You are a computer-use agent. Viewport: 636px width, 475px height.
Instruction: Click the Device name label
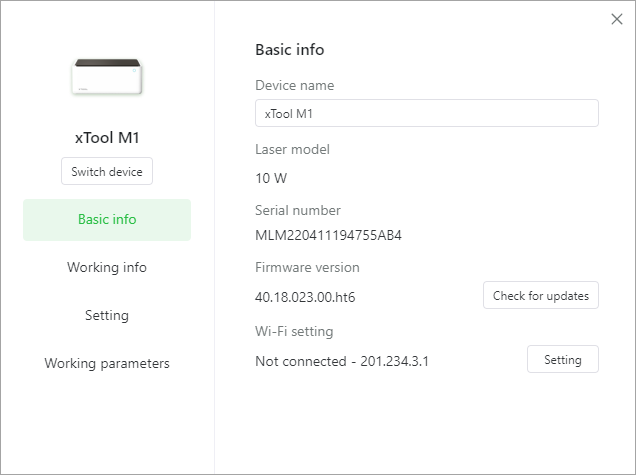coord(294,85)
